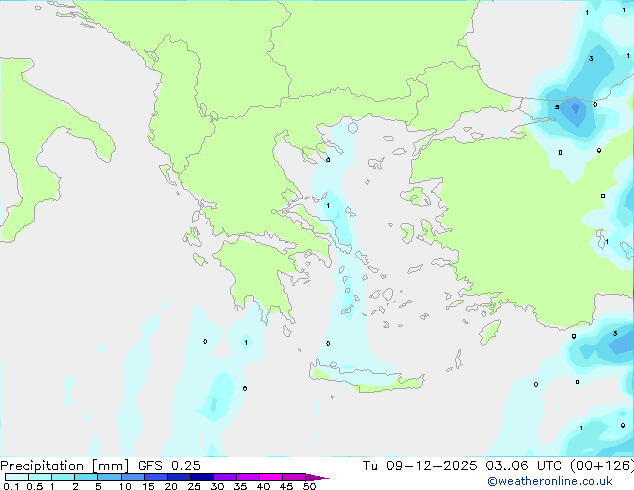Click the over-50 arrow tip of legend
Screen dimensions: 634x490
(317, 477)
